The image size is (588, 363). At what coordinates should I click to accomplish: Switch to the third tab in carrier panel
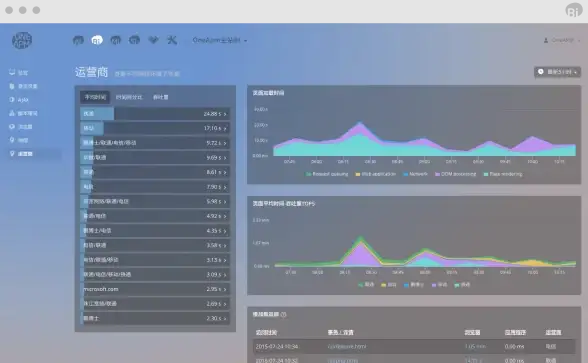tap(160, 97)
